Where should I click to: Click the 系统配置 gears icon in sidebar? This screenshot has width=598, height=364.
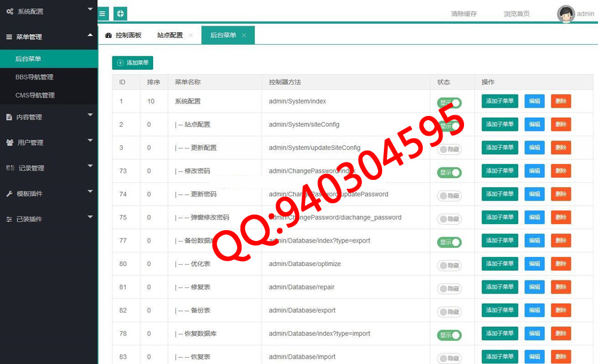click(x=10, y=11)
